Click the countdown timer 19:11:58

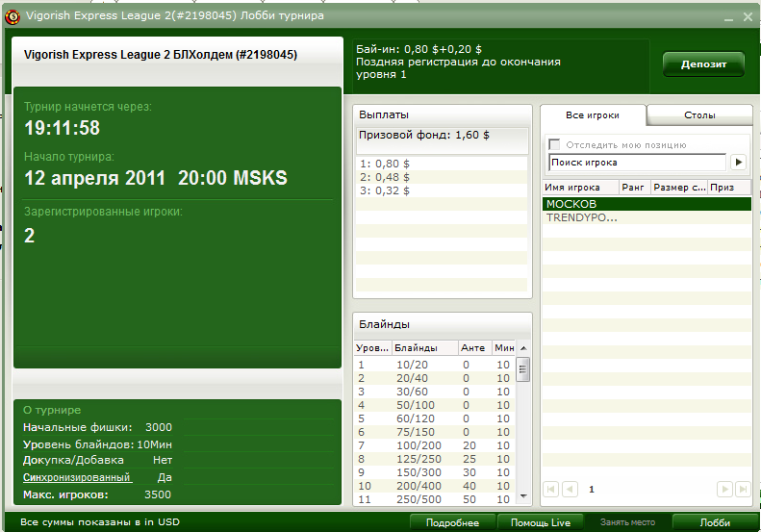pyautogui.click(x=63, y=128)
